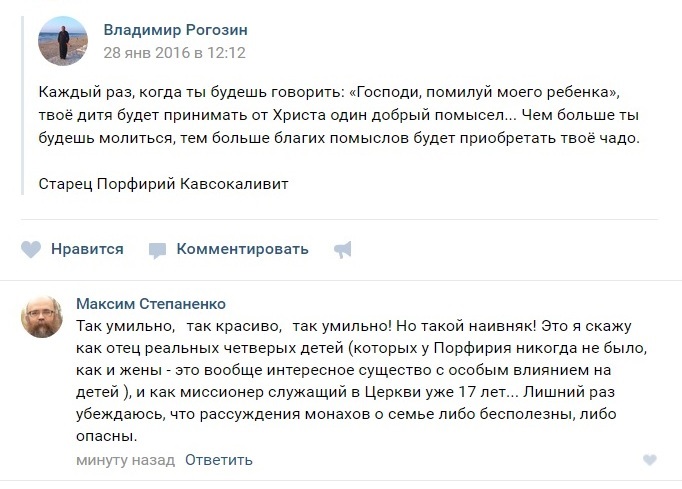This screenshot has width=682, height=489.
Task: Like Максим Степаненко's comment with the small heart
Action: coord(650,460)
